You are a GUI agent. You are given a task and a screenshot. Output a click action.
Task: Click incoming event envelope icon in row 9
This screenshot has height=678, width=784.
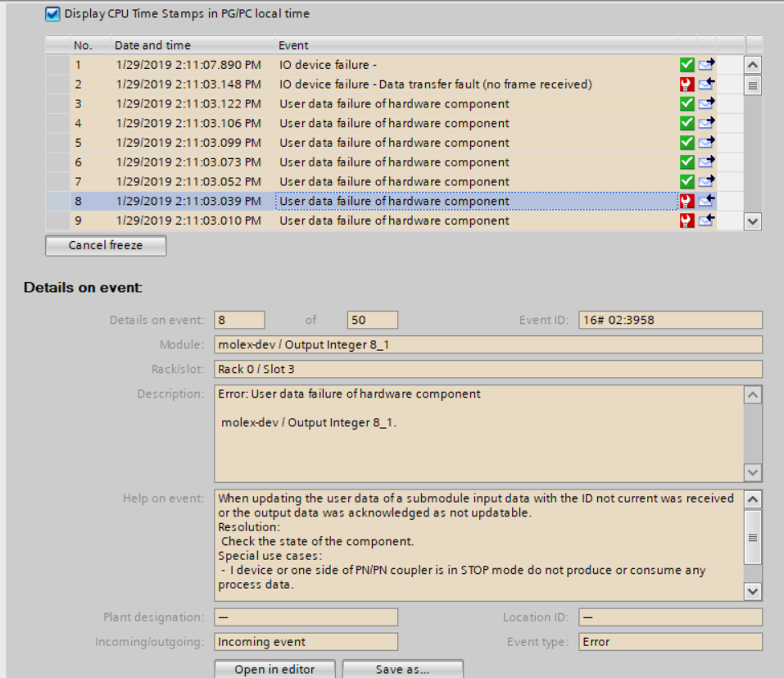tap(706, 221)
